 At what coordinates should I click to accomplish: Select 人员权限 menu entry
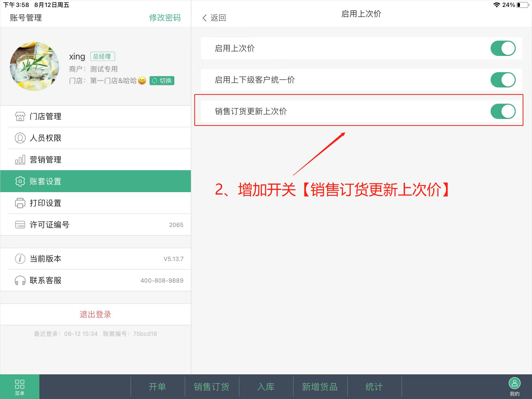pos(96,138)
